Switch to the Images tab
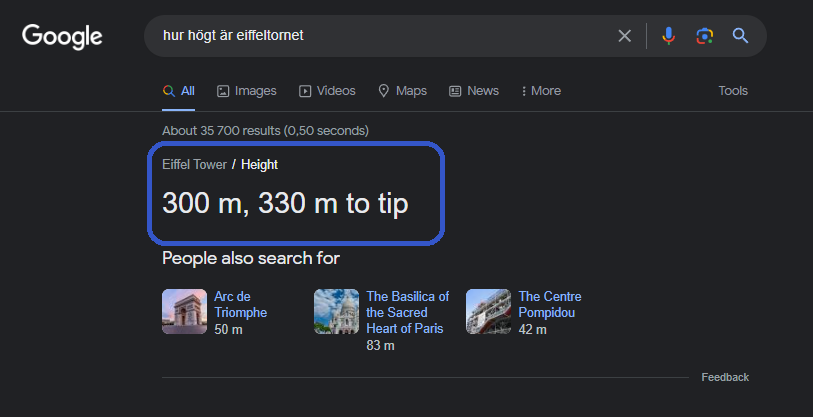The image size is (813, 417). pos(246,91)
